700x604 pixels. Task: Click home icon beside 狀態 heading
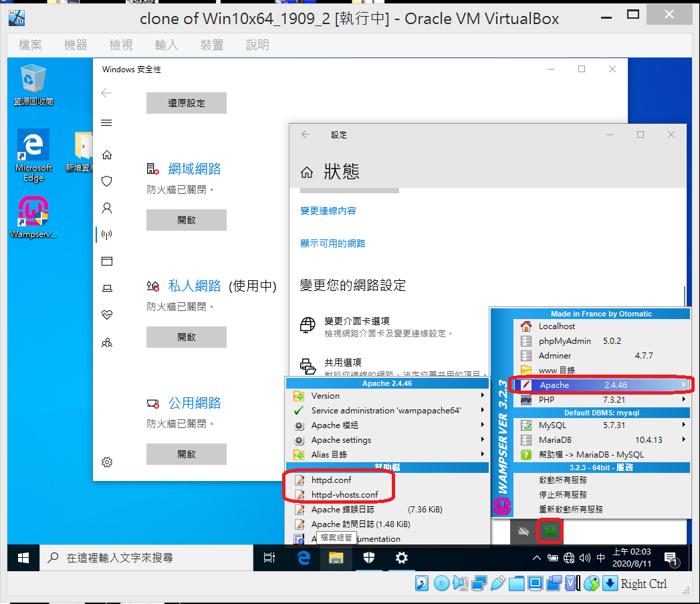pos(307,172)
